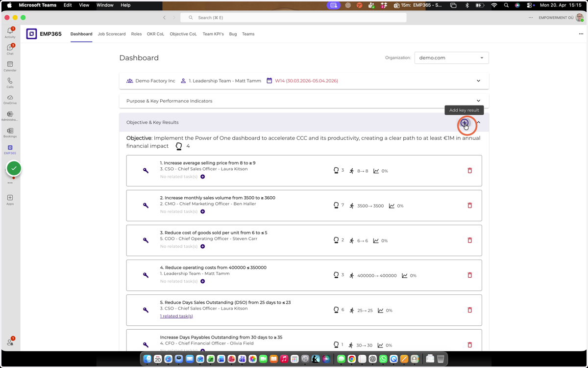The width and height of the screenshot is (588, 368).
Task: Delete key result Increase Days Payables Outstanding
Action: [x=469, y=345]
